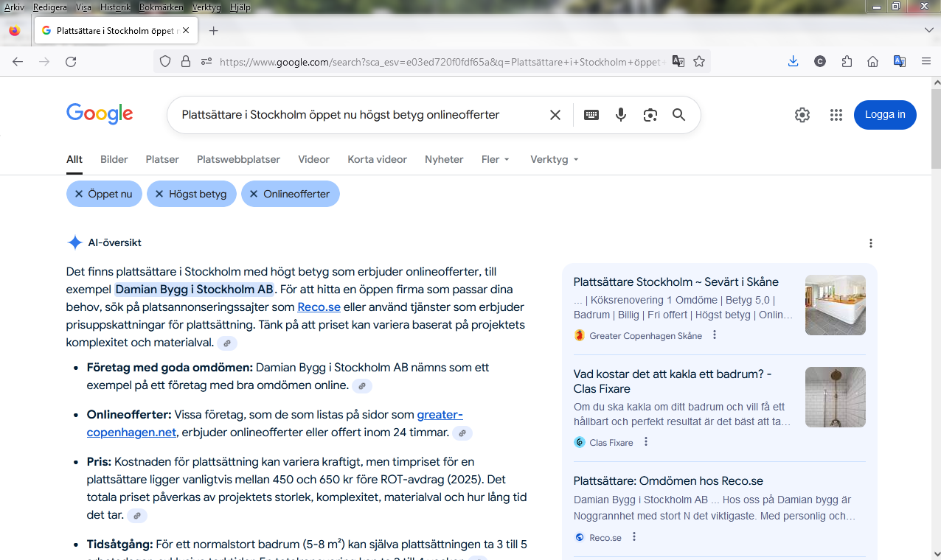Screen dimensions: 941x560
Task: Remove the Öppet nu filter chip
Action: [x=79, y=194]
